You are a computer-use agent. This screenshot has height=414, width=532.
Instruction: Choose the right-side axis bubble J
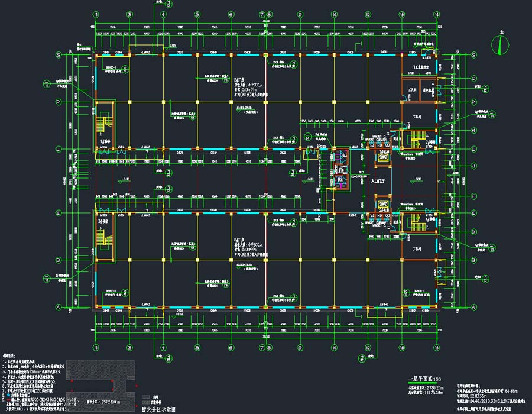click(473, 166)
